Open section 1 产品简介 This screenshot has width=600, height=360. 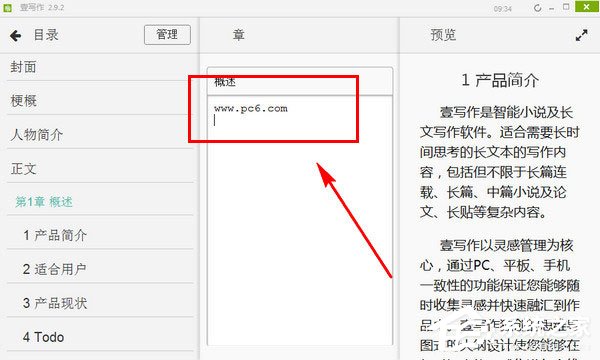[x=100, y=235]
